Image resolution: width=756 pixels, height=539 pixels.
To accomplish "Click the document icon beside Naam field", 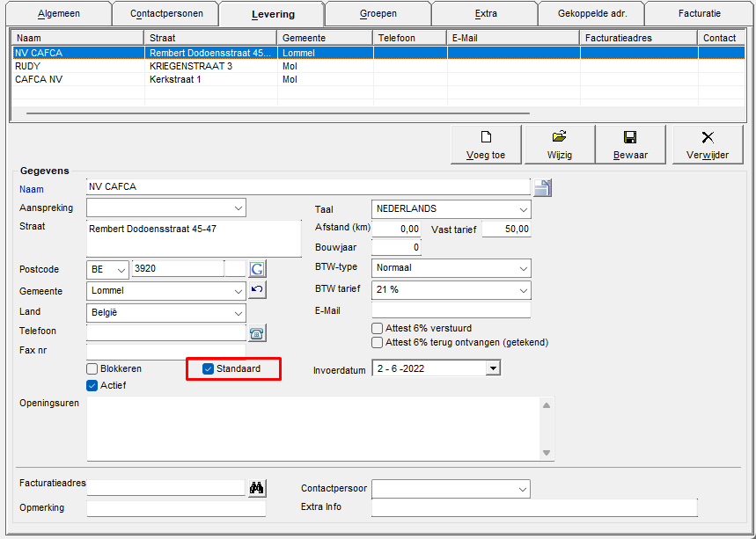I will 542,187.
